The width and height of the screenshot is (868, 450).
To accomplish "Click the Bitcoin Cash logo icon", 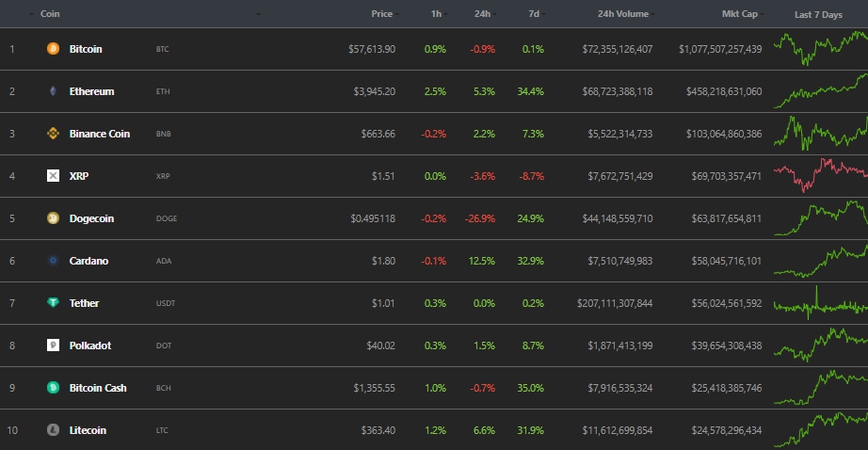I will pyautogui.click(x=53, y=388).
